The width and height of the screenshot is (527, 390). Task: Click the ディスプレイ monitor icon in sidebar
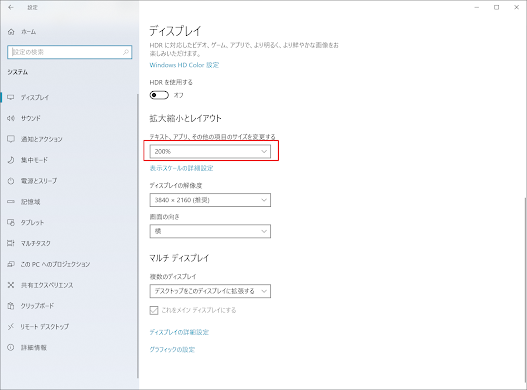click(x=11, y=98)
